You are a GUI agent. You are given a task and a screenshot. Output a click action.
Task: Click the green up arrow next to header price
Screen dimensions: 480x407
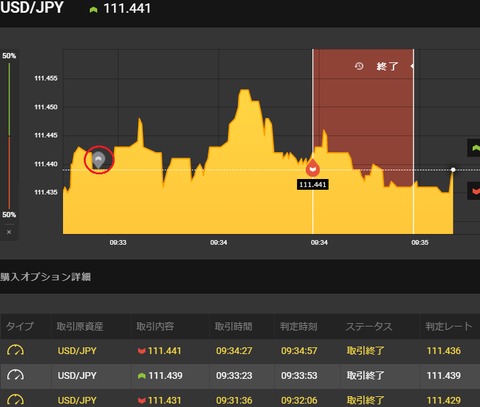pyautogui.click(x=93, y=10)
